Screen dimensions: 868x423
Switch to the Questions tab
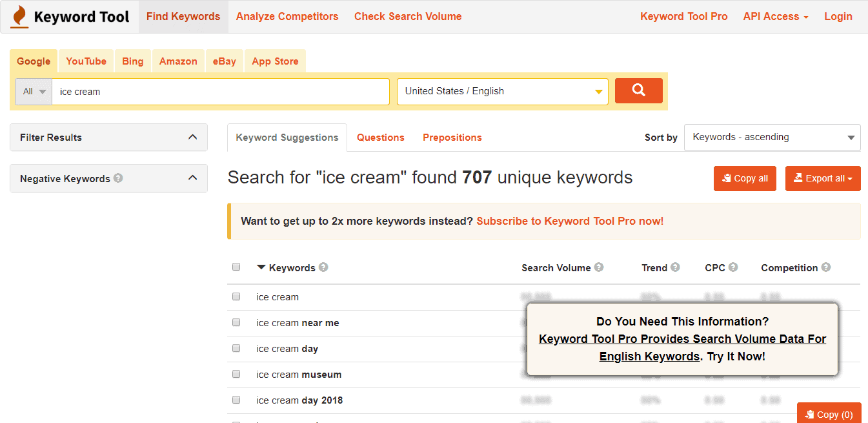(380, 137)
